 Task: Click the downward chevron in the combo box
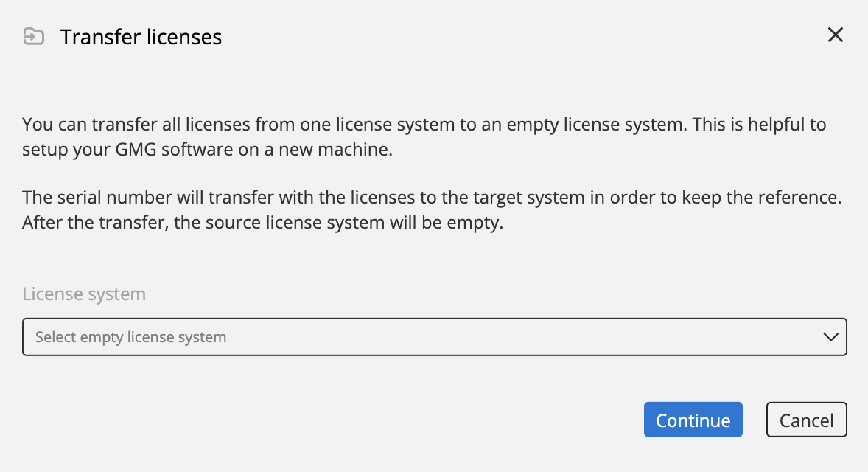pyautogui.click(x=830, y=337)
